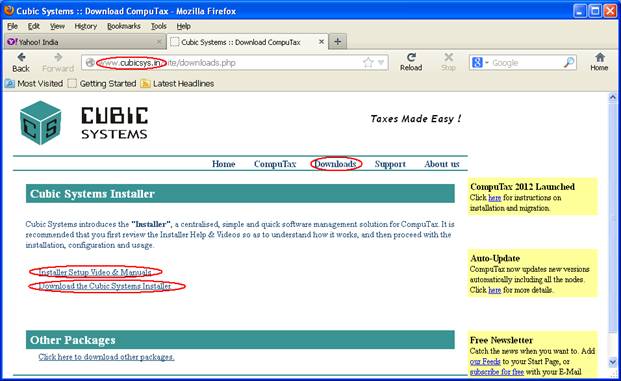Open the Installer Setup Video & Manuals link
The image size is (621, 381).
pyautogui.click(x=95, y=272)
